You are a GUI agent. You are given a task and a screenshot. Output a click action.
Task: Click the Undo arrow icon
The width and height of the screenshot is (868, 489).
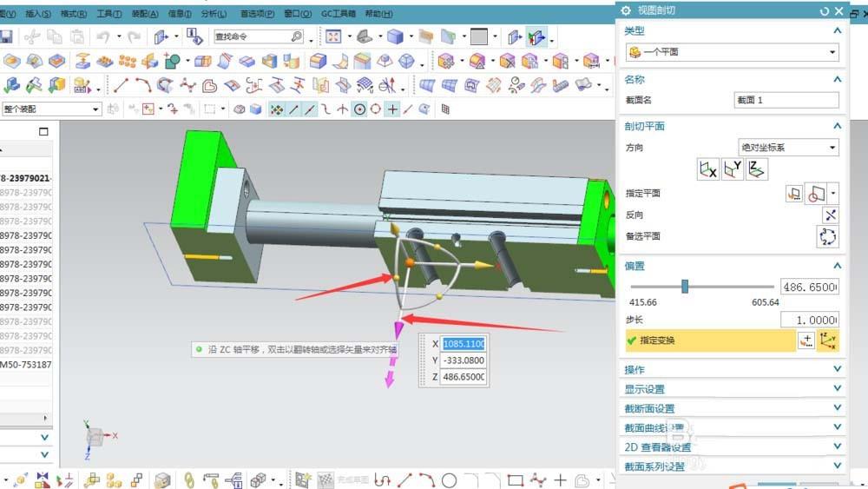pyautogui.click(x=103, y=36)
